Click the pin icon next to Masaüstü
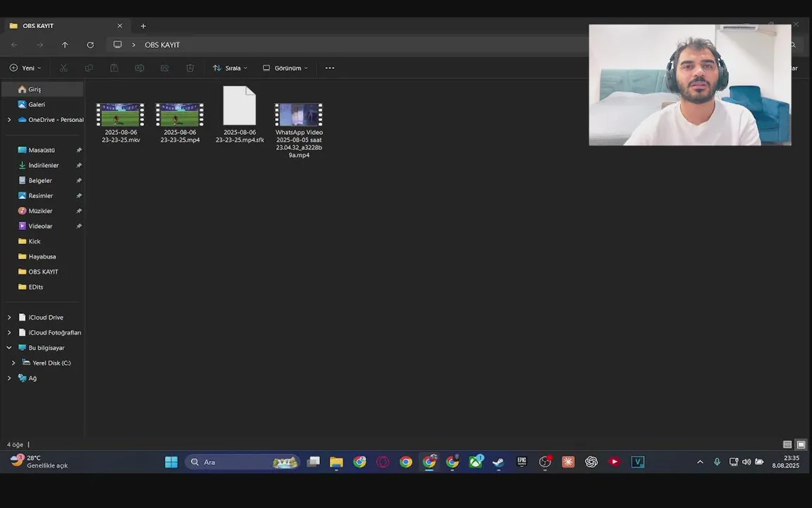 point(79,150)
